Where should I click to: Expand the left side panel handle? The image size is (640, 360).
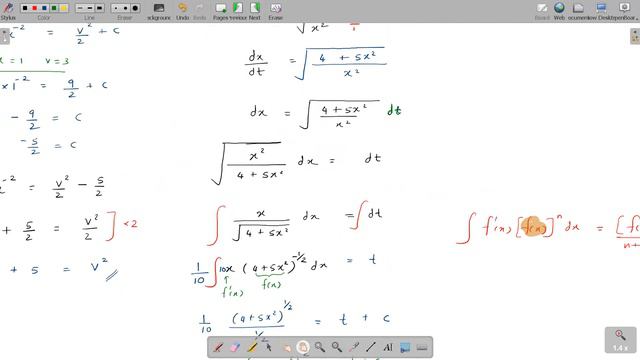coord(4,37)
